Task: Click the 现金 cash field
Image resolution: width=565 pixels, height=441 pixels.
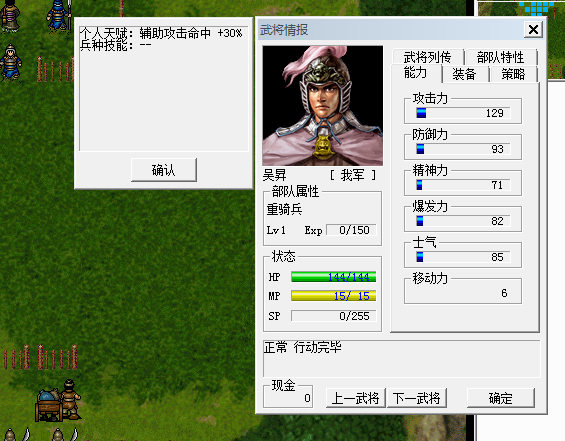Action: pos(288,397)
